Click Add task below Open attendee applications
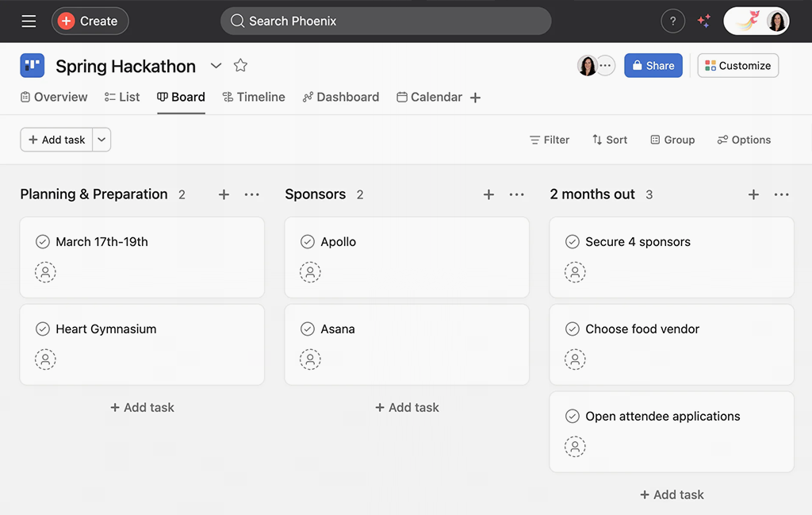 click(672, 495)
